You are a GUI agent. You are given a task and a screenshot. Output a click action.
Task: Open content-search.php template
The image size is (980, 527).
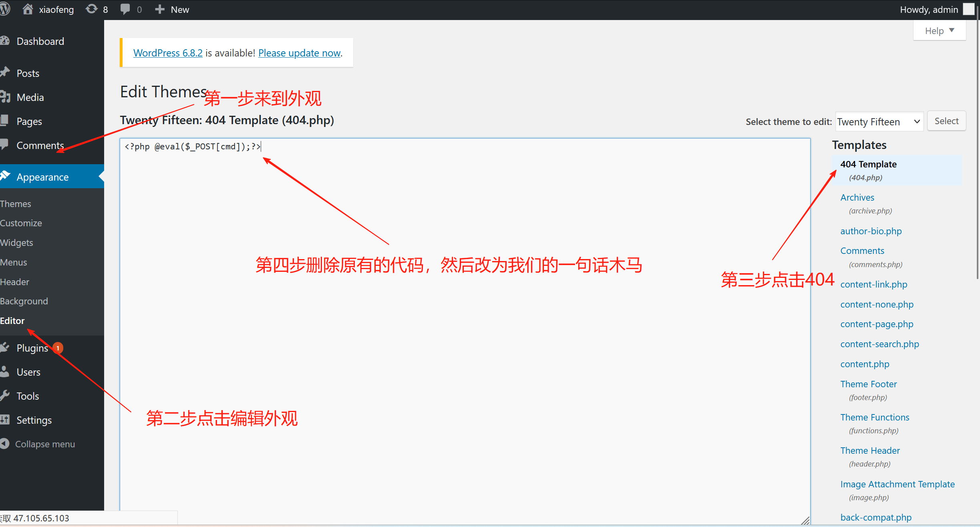pos(880,344)
